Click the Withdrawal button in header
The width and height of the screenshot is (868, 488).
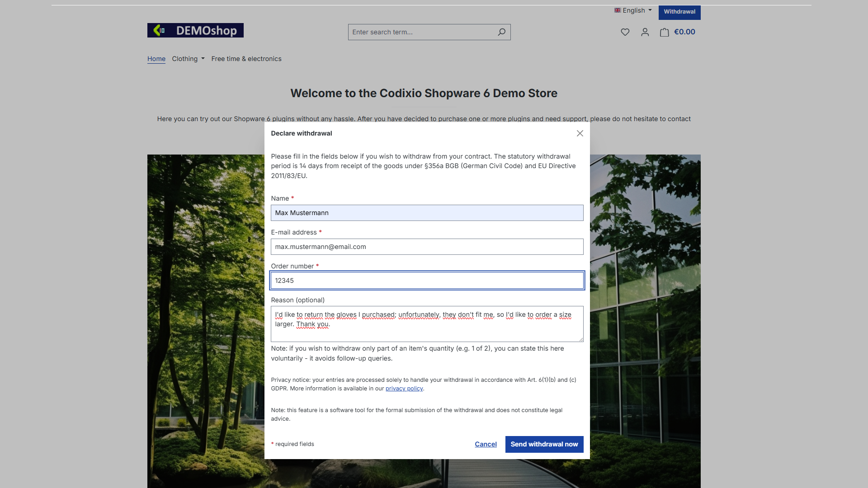point(679,12)
